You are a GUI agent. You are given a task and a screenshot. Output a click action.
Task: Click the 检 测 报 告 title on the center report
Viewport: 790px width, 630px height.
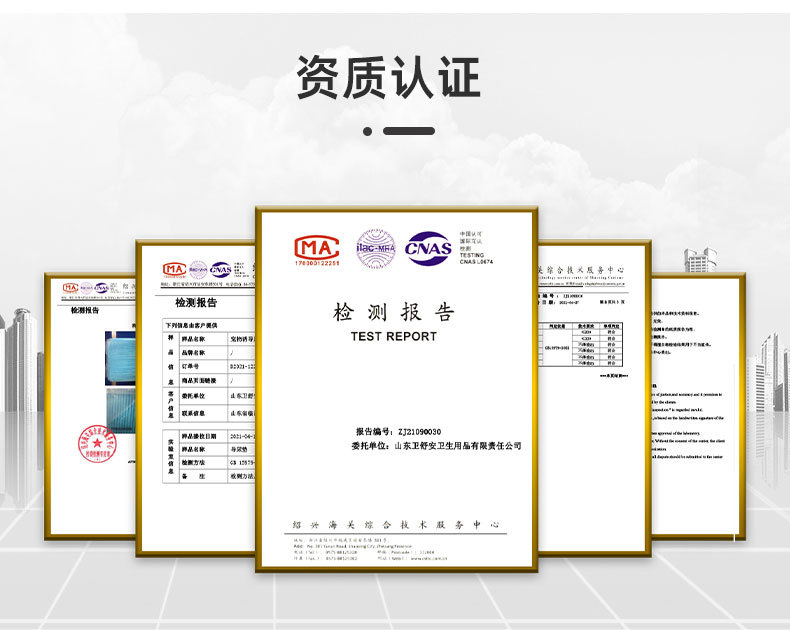coord(393,312)
